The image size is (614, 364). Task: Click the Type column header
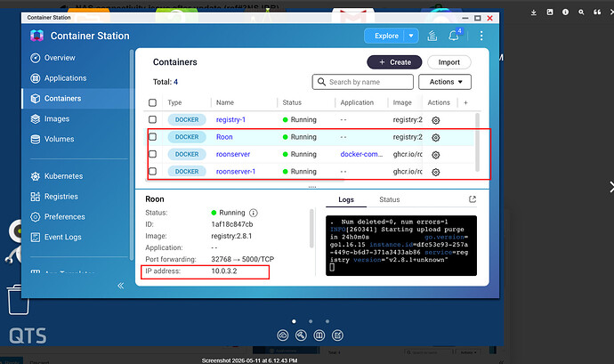tap(174, 102)
